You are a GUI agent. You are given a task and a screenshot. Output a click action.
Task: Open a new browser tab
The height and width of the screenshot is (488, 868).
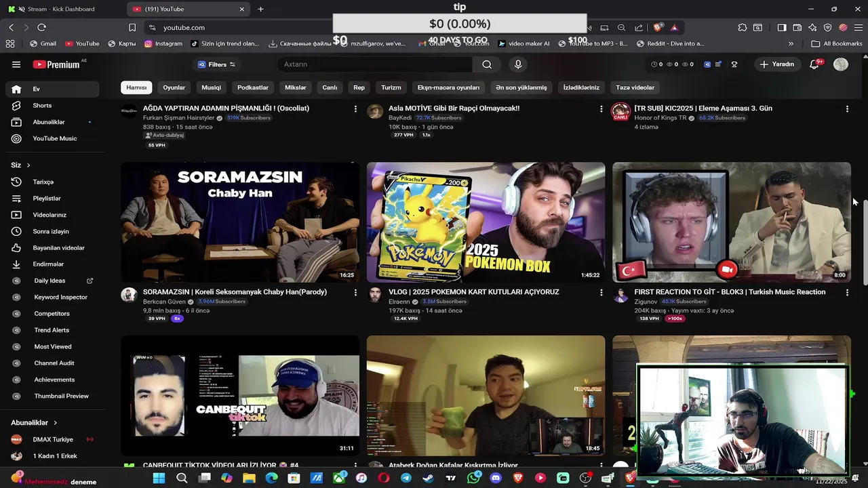(x=260, y=9)
